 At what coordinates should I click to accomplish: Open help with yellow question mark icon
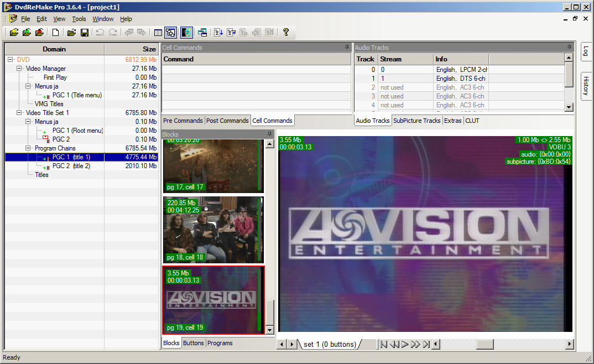tap(286, 33)
